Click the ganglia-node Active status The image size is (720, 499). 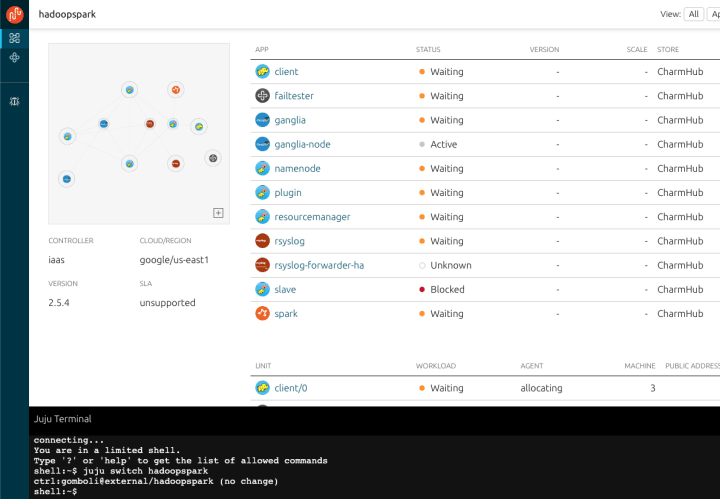coord(444,144)
